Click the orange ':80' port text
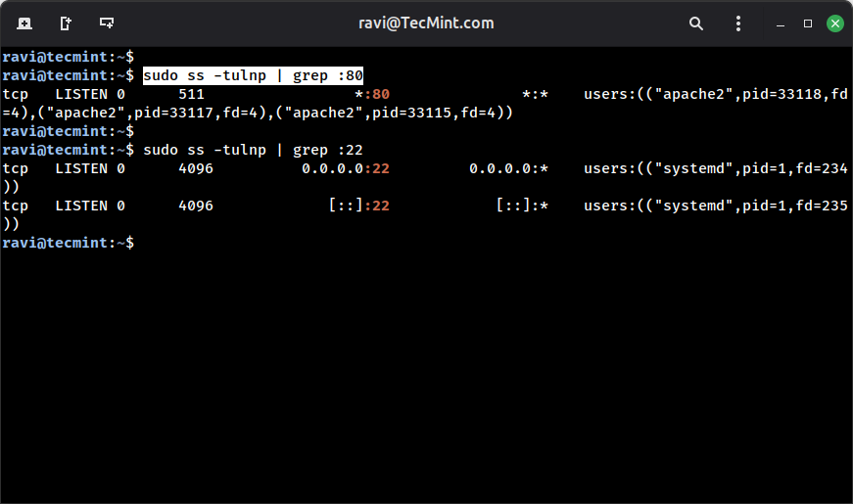 [376, 94]
